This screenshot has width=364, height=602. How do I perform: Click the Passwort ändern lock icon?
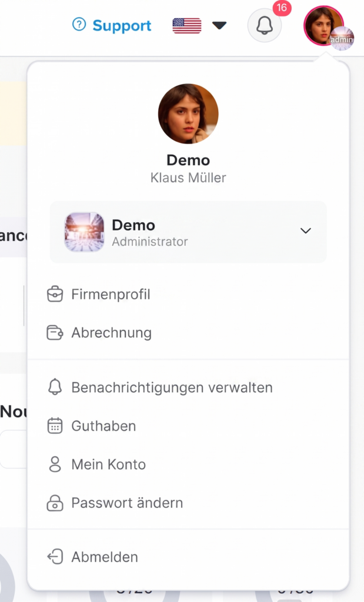tap(55, 503)
